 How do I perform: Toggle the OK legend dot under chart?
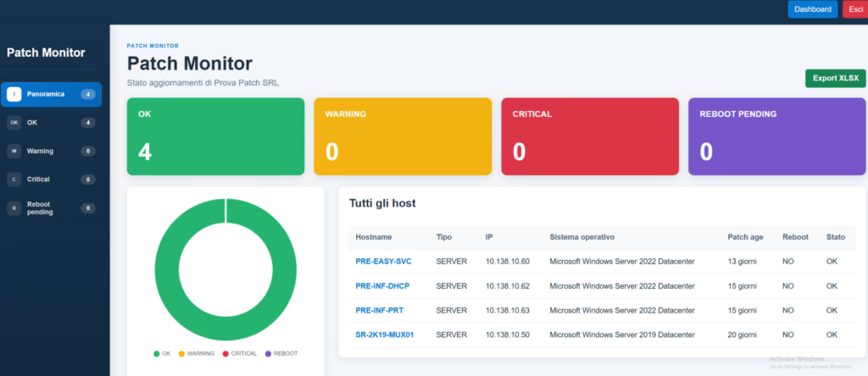(157, 353)
